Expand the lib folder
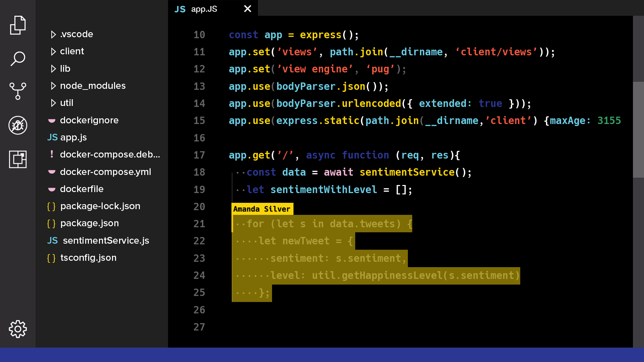This screenshot has height=362, width=644. (x=53, y=69)
